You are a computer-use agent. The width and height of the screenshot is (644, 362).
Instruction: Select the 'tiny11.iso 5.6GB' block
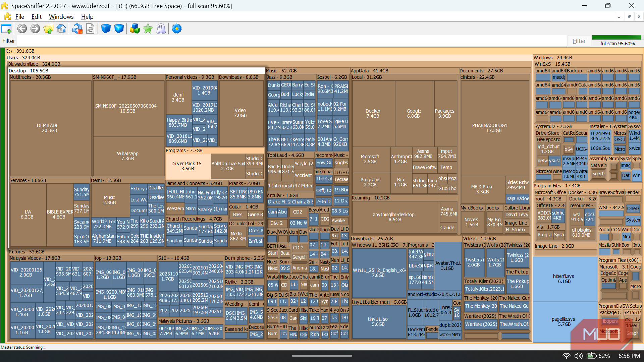coord(379,322)
